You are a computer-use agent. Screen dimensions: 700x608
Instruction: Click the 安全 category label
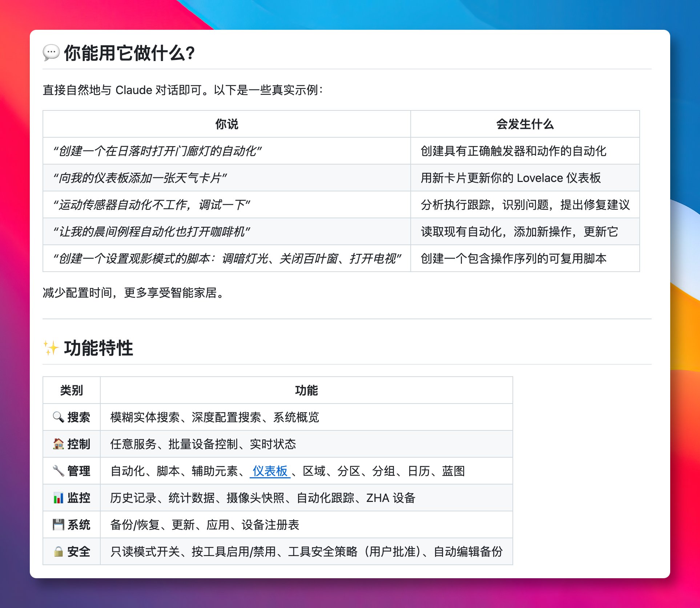(x=79, y=551)
